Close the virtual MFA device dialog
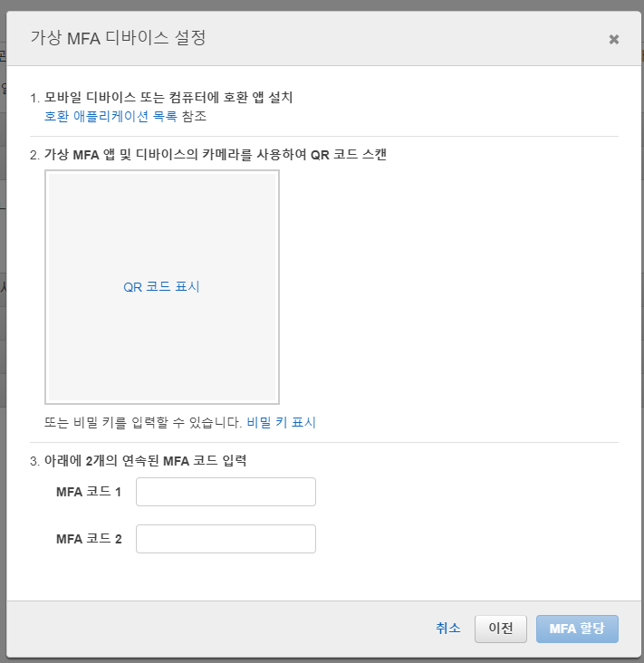This screenshot has width=644, height=663. coord(613,39)
